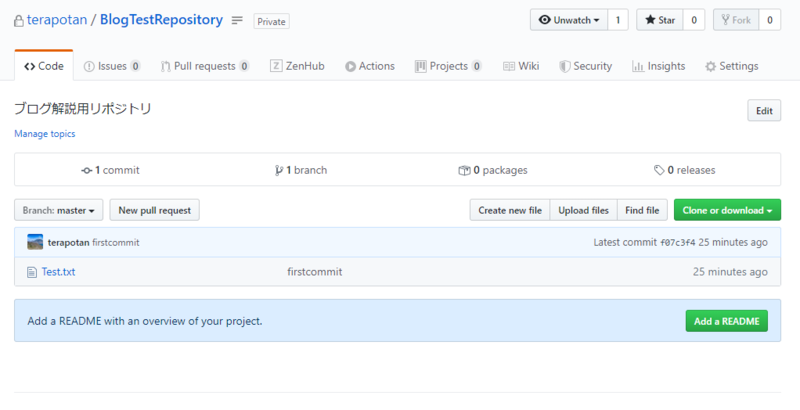Click the Private label badge
This screenshot has height=410, width=800.
tap(271, 21)
